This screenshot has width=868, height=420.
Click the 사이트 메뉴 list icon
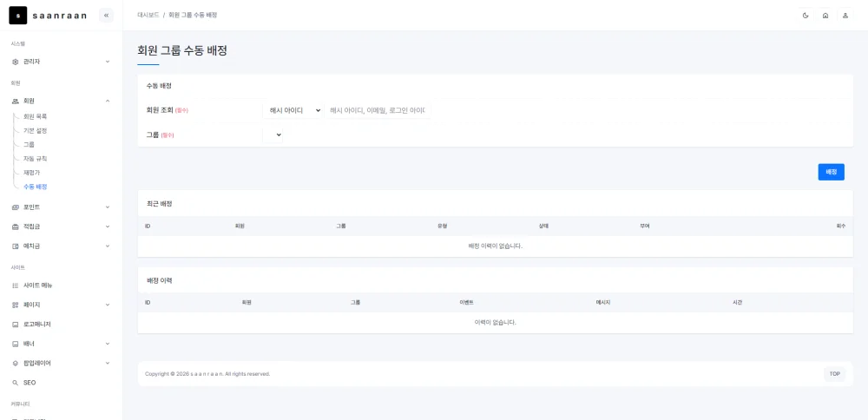[x=16, y=285]
